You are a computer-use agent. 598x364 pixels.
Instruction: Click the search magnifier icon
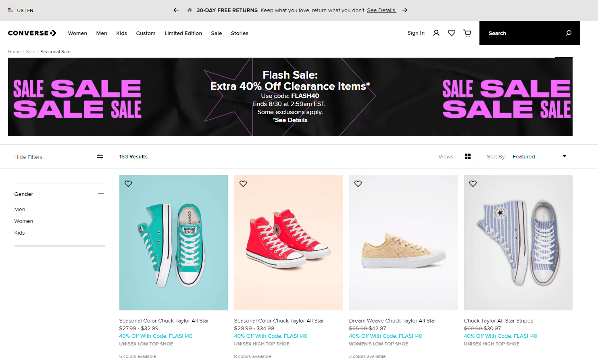tap(569, 33)
